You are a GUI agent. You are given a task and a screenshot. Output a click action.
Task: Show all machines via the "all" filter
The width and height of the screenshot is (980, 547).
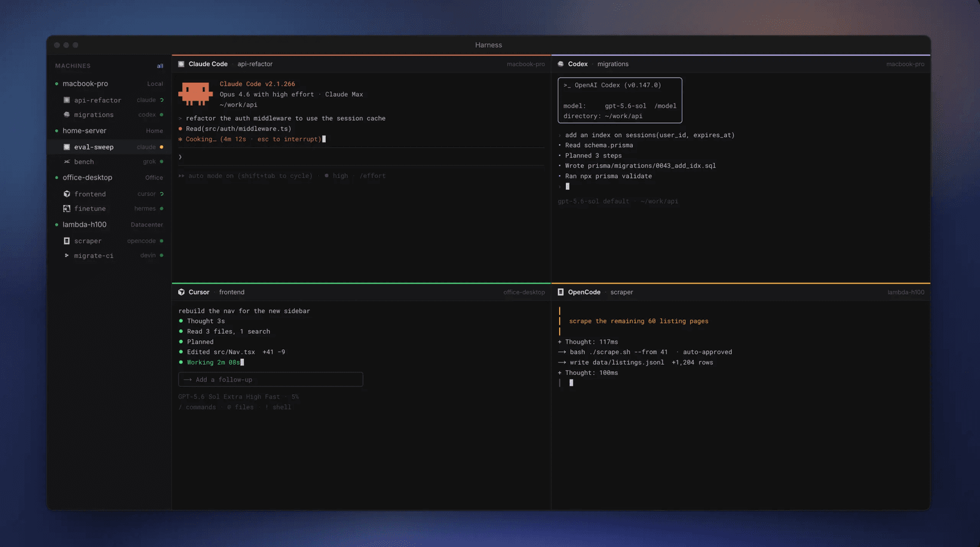[x=160, y=66]
